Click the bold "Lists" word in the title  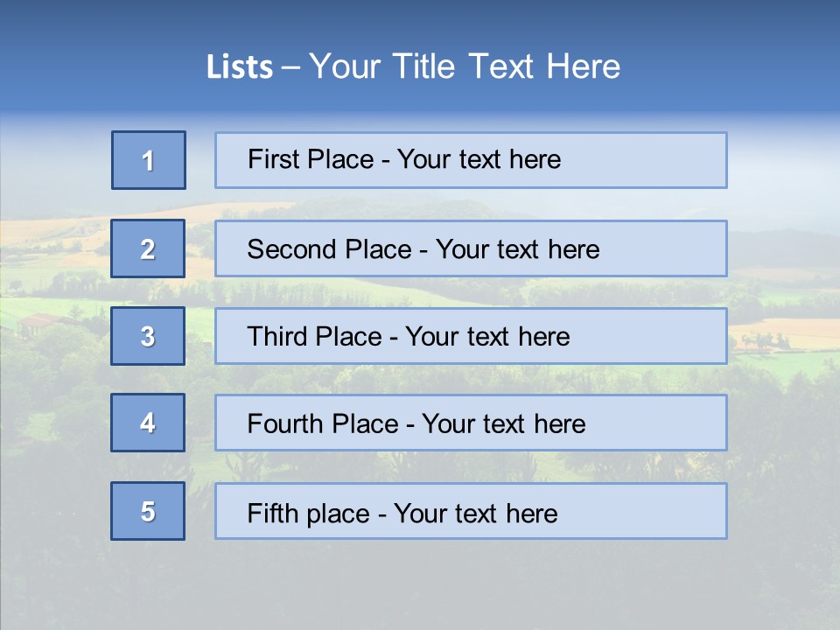point(239,67)
